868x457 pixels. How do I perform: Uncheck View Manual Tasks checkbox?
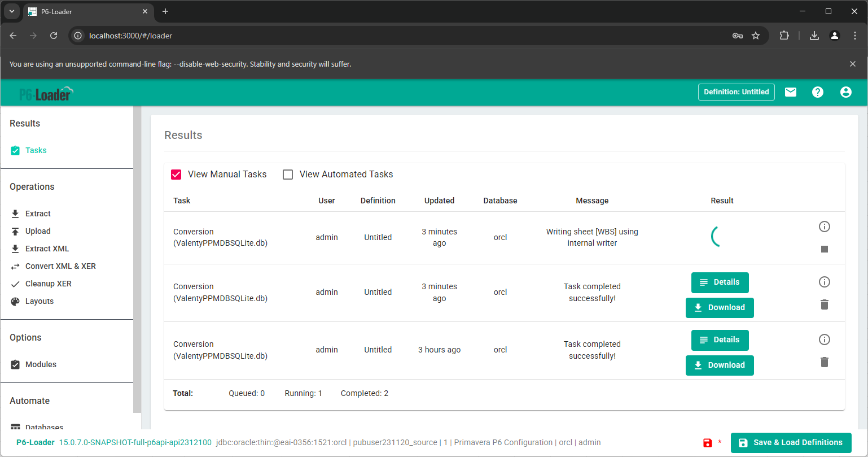pos(176,175)
